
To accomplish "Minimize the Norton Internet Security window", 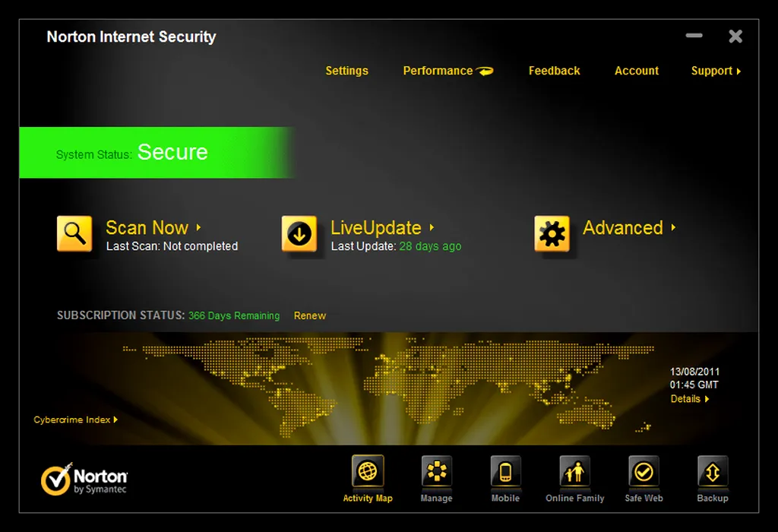I will click(694, 36).
